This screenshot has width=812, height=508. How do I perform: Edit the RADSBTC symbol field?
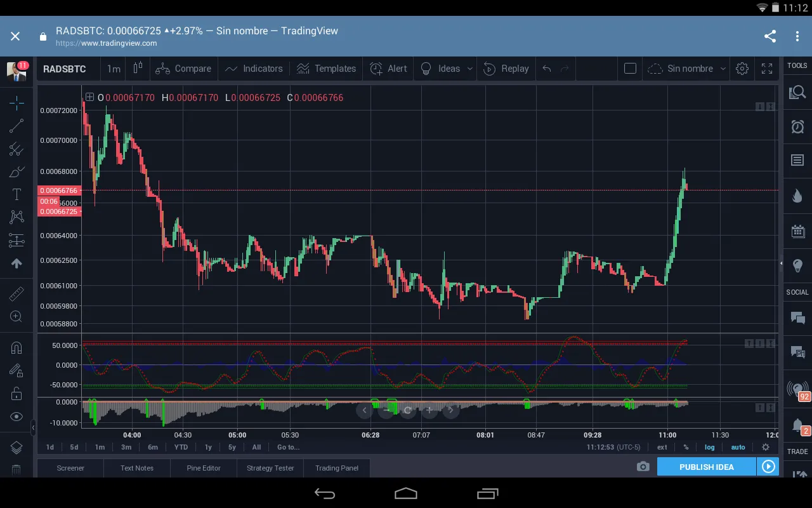(65, 69)
